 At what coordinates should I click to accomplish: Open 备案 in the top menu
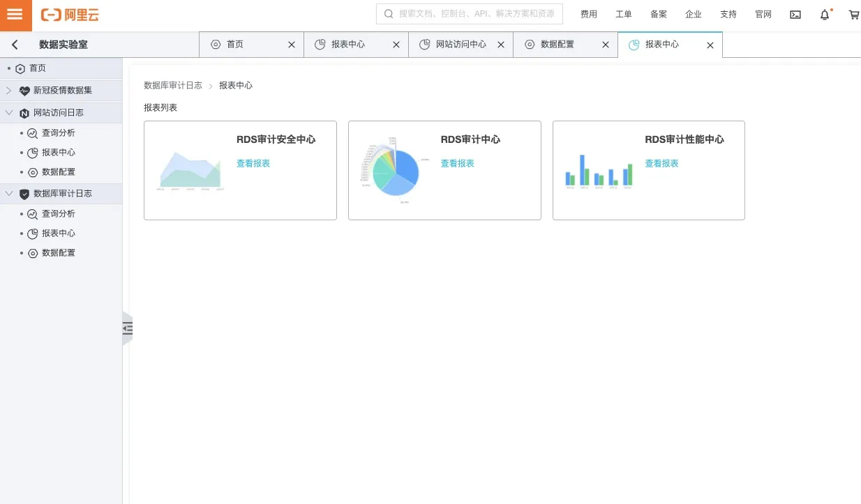tap(659, 15)
